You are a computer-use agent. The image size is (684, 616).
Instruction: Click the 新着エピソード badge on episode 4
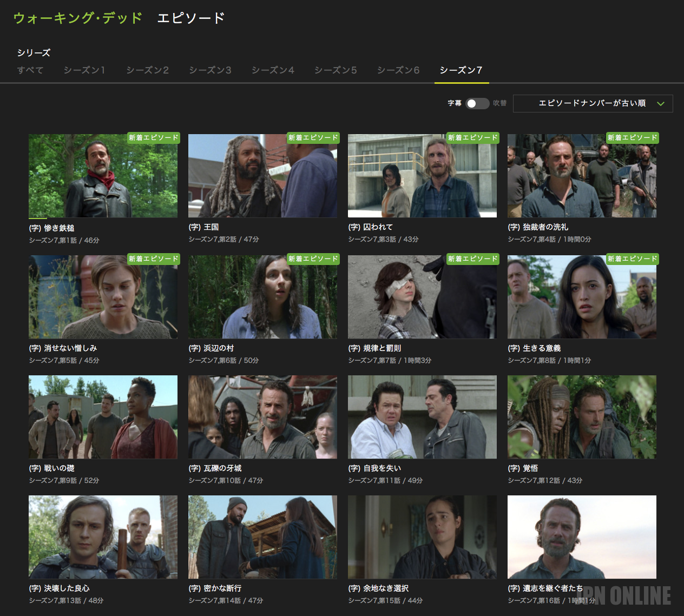tap(632, 138)
